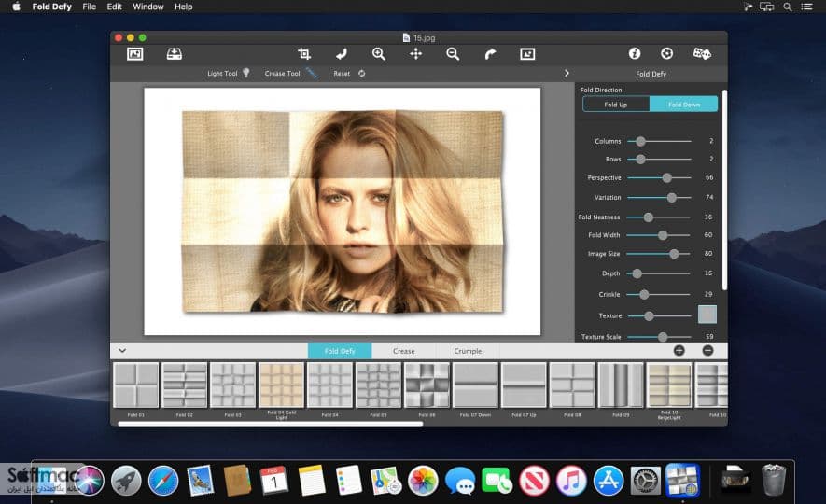The width and height of the screenshot is (826, 504).
Task: Open Trash in the Dock
Action: click(774, 480)
